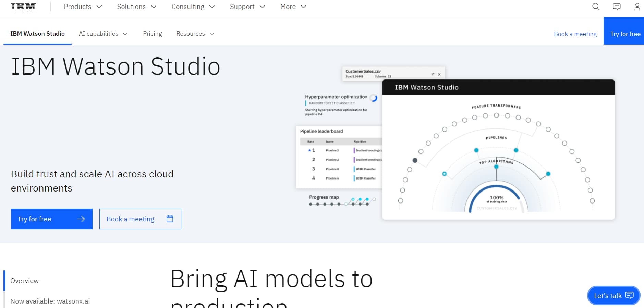The height and width of the screenshot is (308, 644).
Task: Click the IBM logo
Action: (x=23, y=7)
